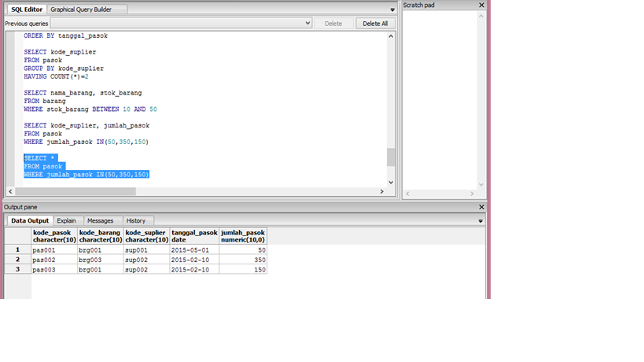644x362 pixels.
Task: Click the Delete All button
Action: [375, 24]
